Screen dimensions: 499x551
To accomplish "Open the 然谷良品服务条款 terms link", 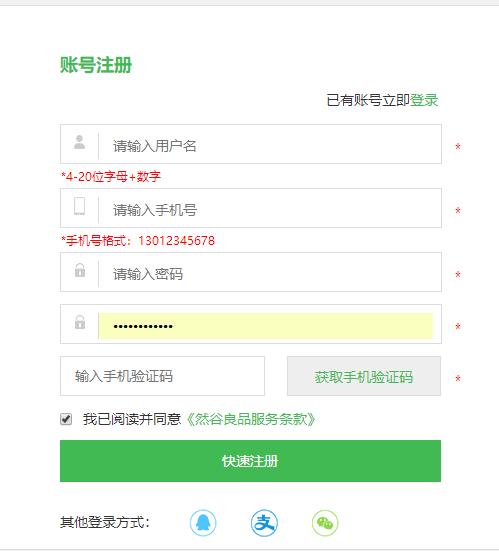I will pos(251,419).
